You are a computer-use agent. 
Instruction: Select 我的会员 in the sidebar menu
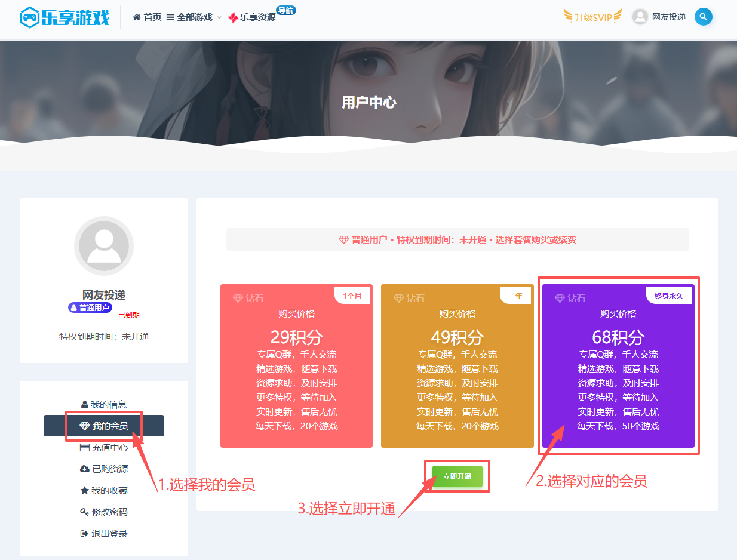tap(104, 426)
